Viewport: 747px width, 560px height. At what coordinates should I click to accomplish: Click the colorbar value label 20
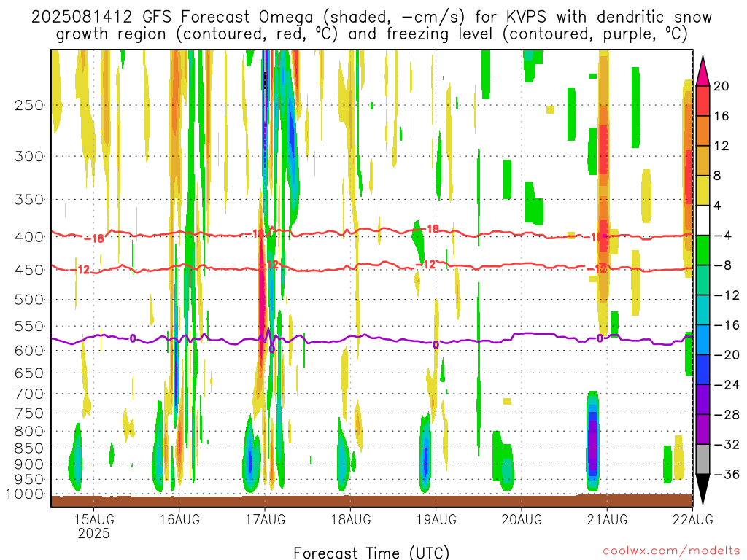(x=721, y=86)
